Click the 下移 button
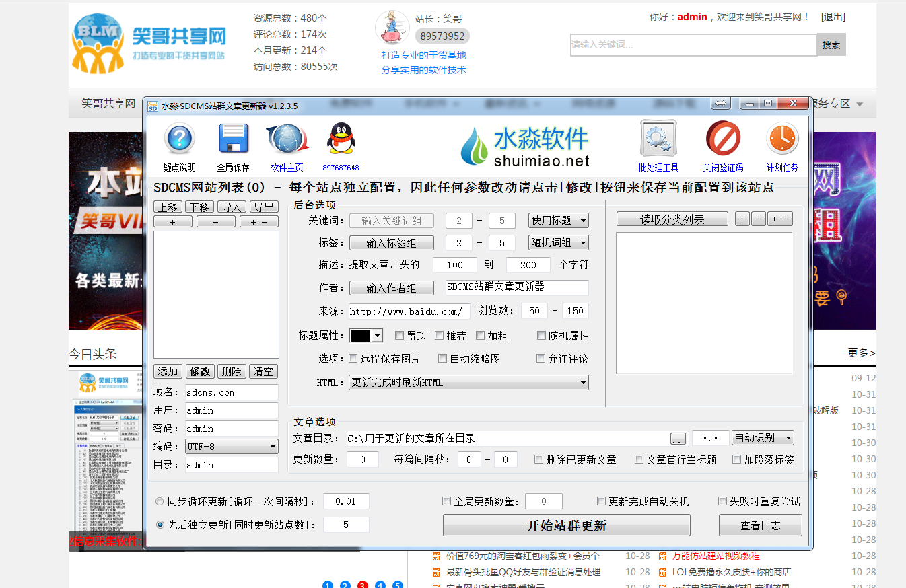906x588 pixels. point(199,207)
